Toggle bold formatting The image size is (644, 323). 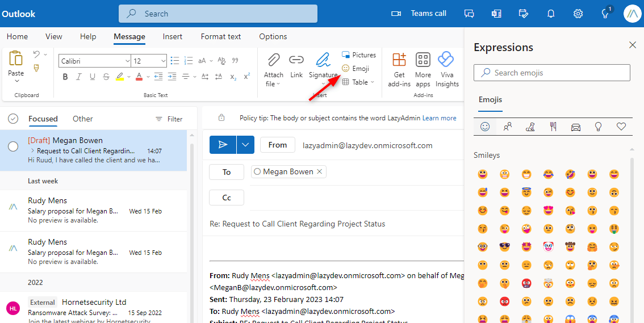click(65, 76)
